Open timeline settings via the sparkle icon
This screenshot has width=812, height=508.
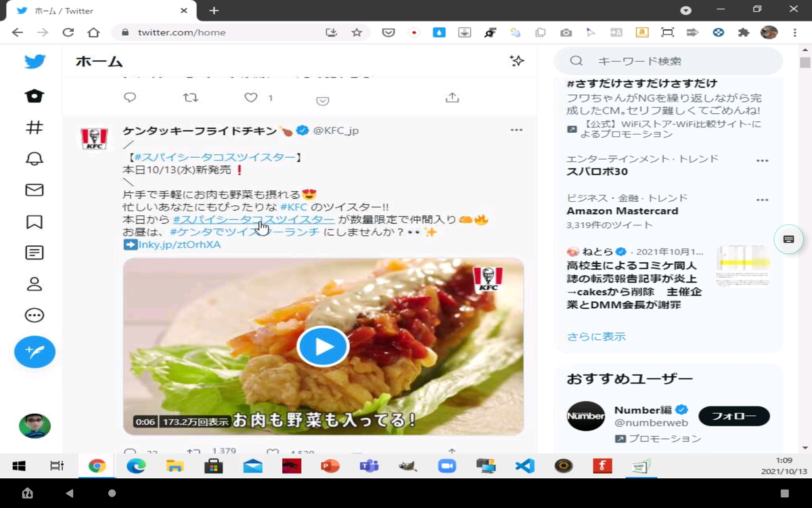[x=516, y=61]
